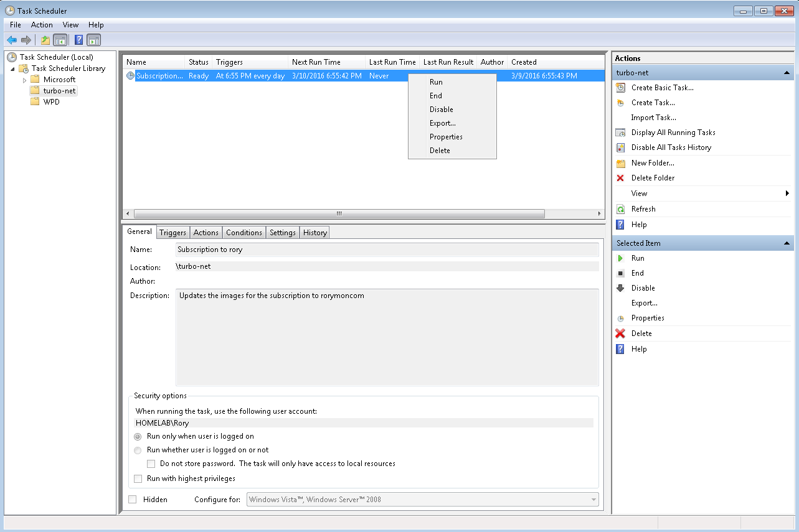The width and height of the screenshot is (799, 532).
Task: Switch to the Triggers tab
Action: click(x=173, y=232)
